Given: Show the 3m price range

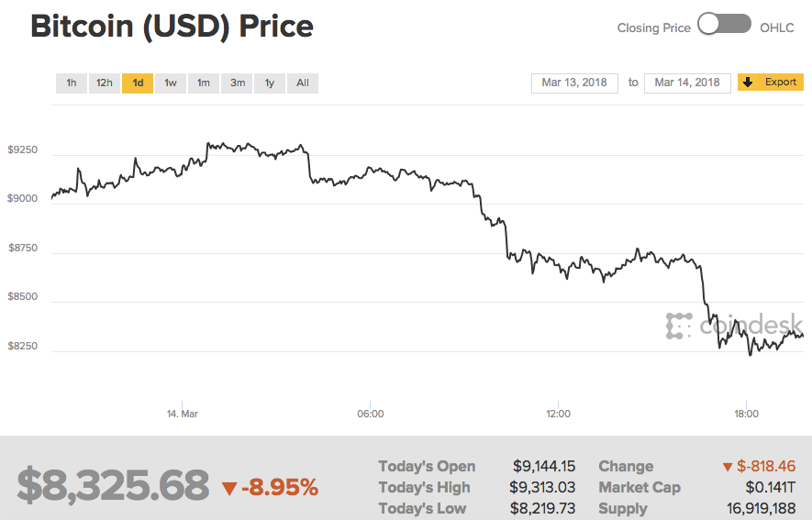Looking at the screenshot, I should 238,83.
